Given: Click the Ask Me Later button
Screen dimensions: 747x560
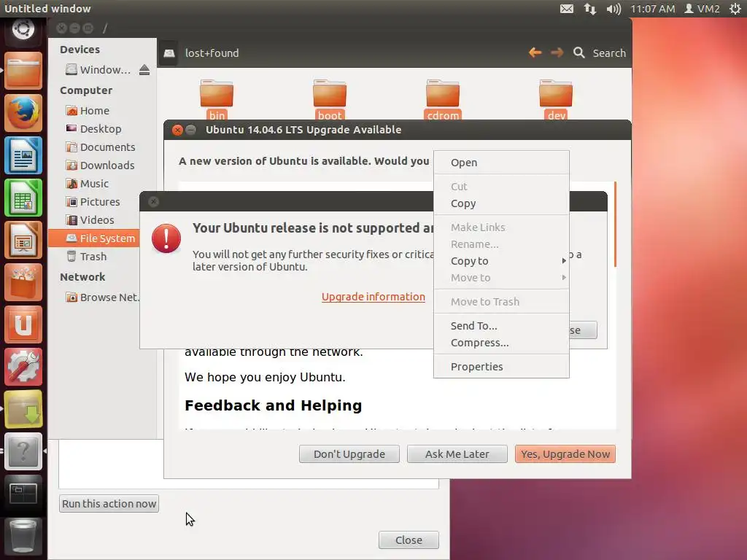Looking at the screenshot, I should click(457, 454).
